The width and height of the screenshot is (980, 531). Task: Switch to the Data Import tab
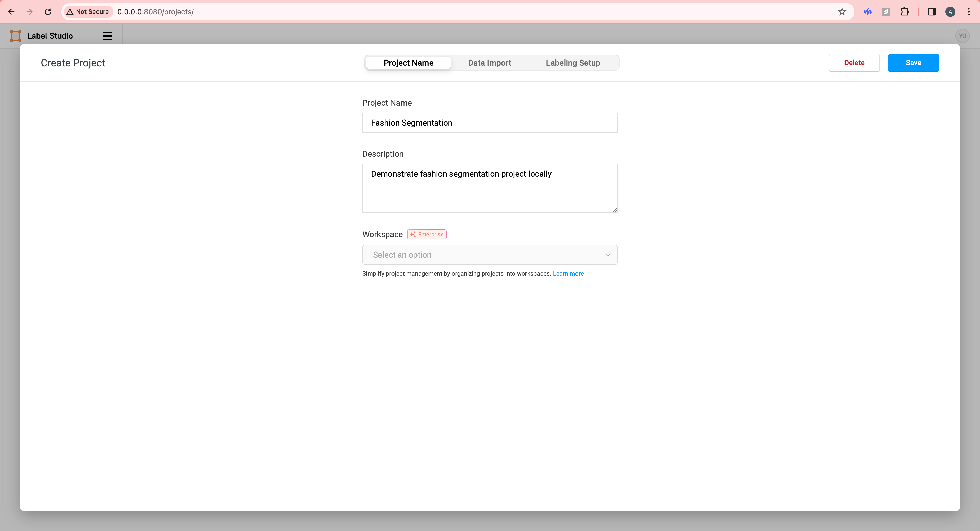tap(489, 63)
